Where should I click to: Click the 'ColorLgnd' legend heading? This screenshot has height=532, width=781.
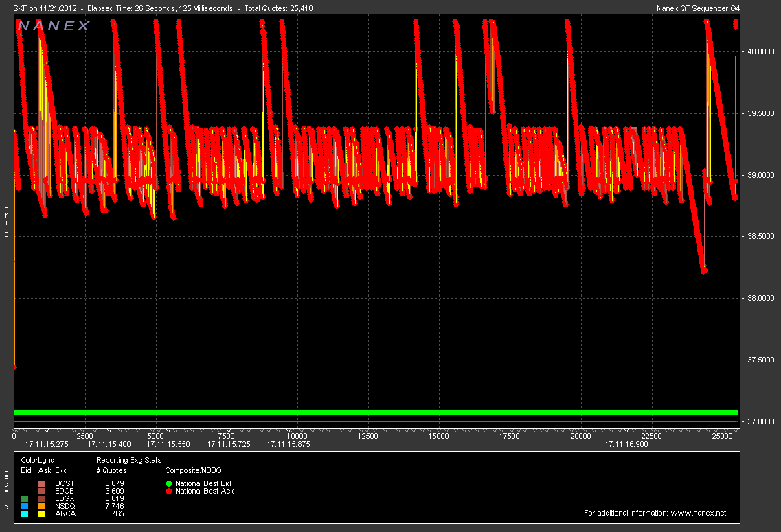pos(38,460)
